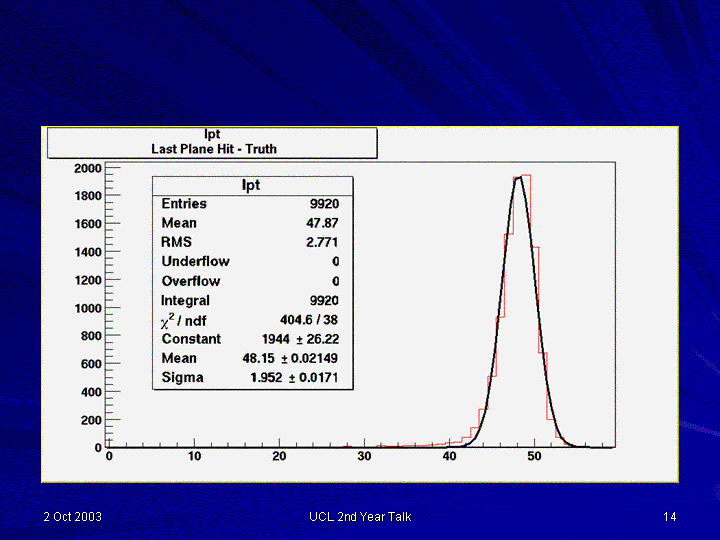This screenshot has width=720, height=540.
Task: Click the x-axis label 20
Action: point(279,456)
